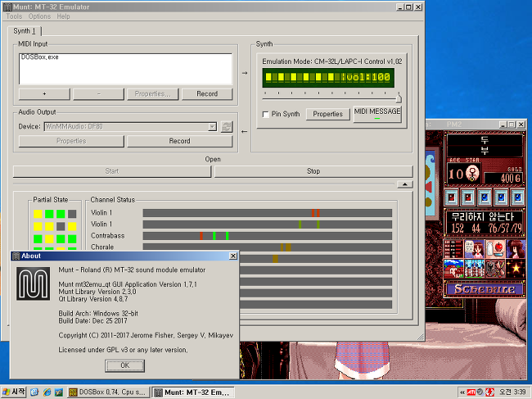Screen dimensions: 532x399
Task: Click the Internet Explorer quick launch icon
Action: pos(47,392)
